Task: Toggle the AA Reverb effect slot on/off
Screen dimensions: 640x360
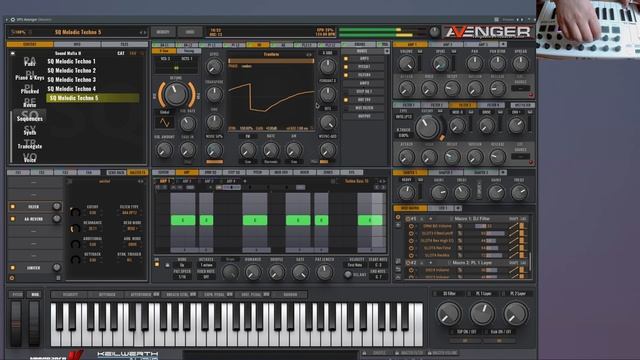Action: tap(13, 219)
